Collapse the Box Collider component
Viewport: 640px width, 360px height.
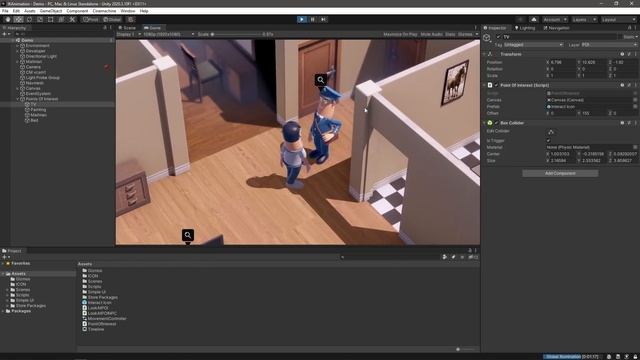coord(484,123)
